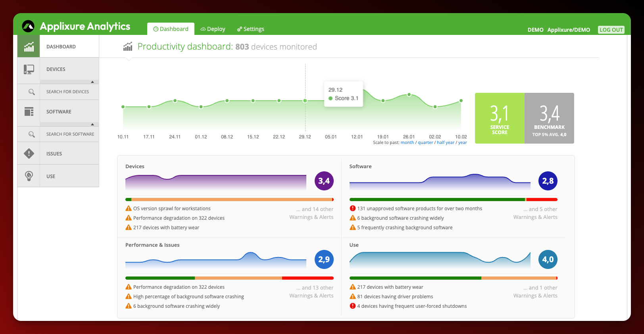
Task: Click warning icon beside OS version sprawl
Action: pos(129,208)
